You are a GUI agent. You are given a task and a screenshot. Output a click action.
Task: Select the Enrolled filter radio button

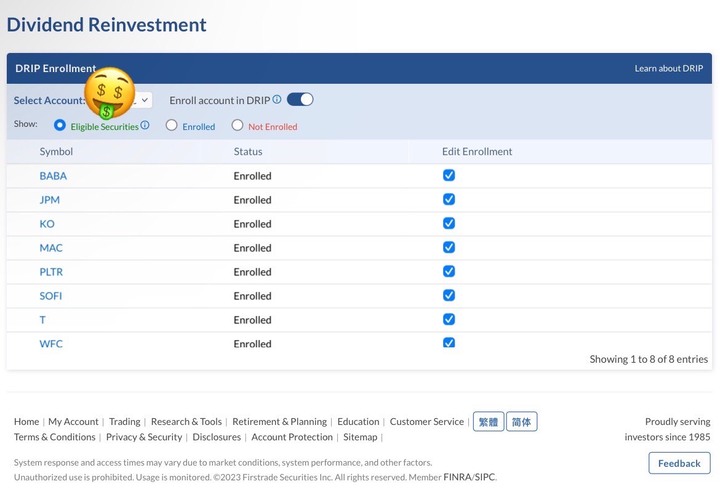pos(171,125)
